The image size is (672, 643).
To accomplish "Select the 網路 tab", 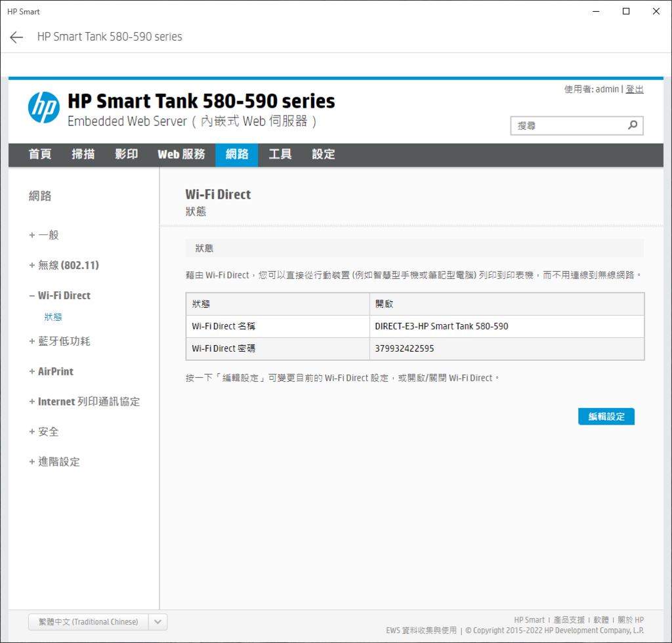I will (236, 155).
